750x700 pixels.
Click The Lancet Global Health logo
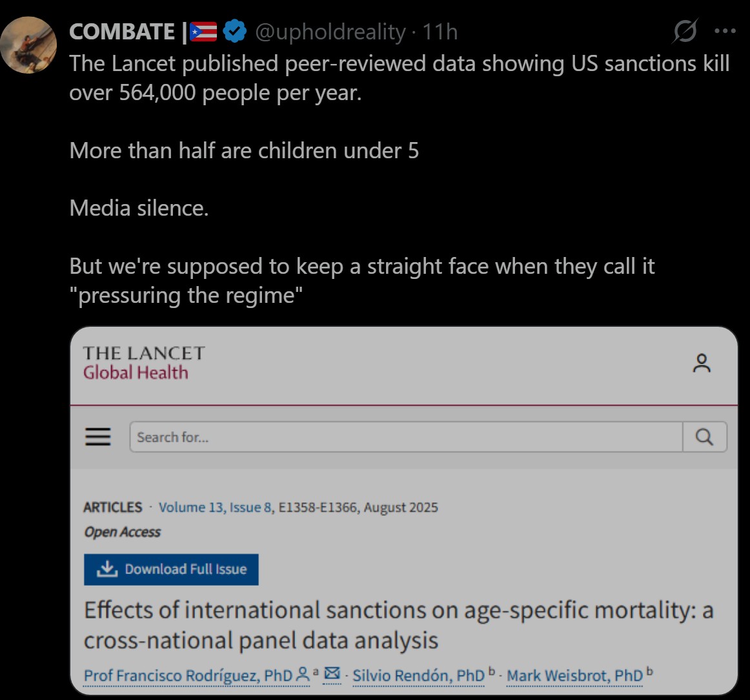[143, 363]
